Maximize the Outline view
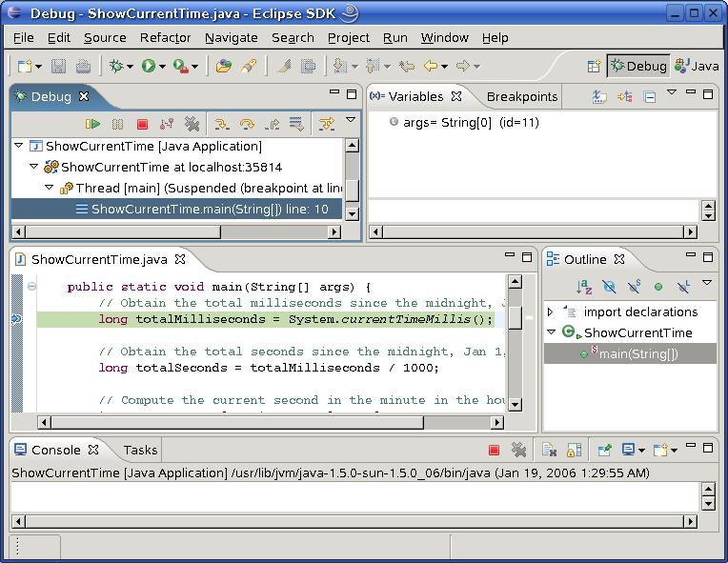The height and width of the screenshot is (563, 728). (708, 257)
